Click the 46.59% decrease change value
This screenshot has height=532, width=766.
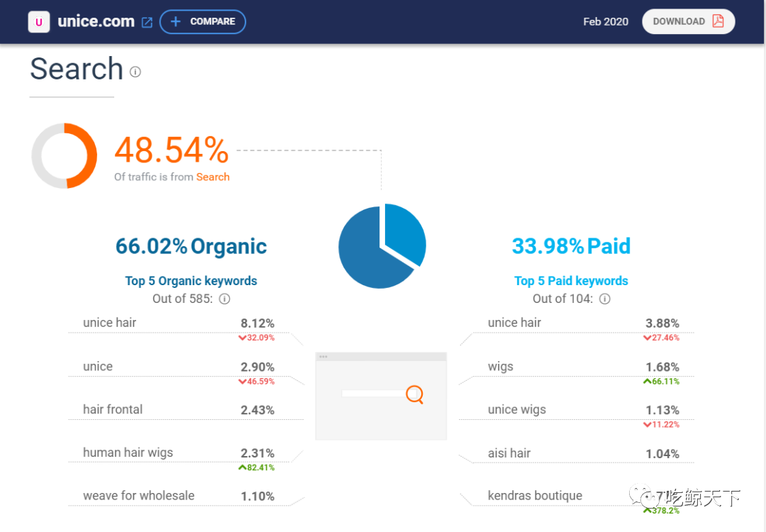[x=257, y=382]
